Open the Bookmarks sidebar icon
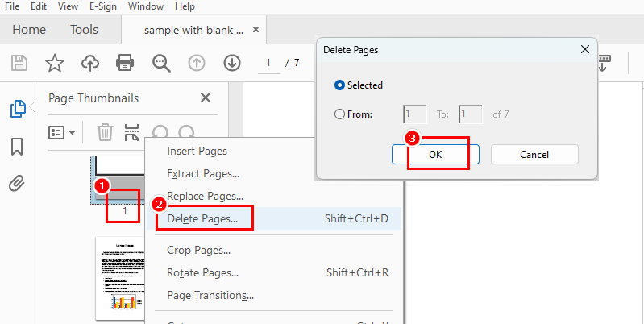Screen dimensions: 644x324 click(17, 146)
